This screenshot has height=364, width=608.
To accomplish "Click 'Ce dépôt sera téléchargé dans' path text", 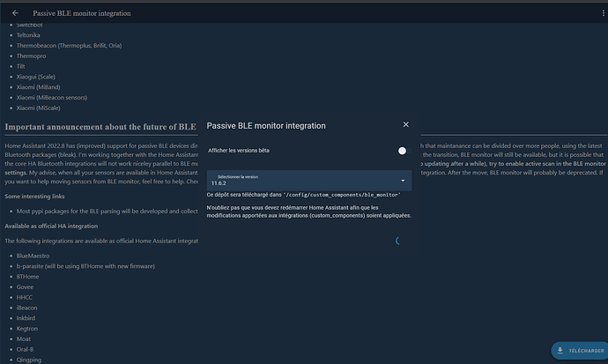I will 304,195.
